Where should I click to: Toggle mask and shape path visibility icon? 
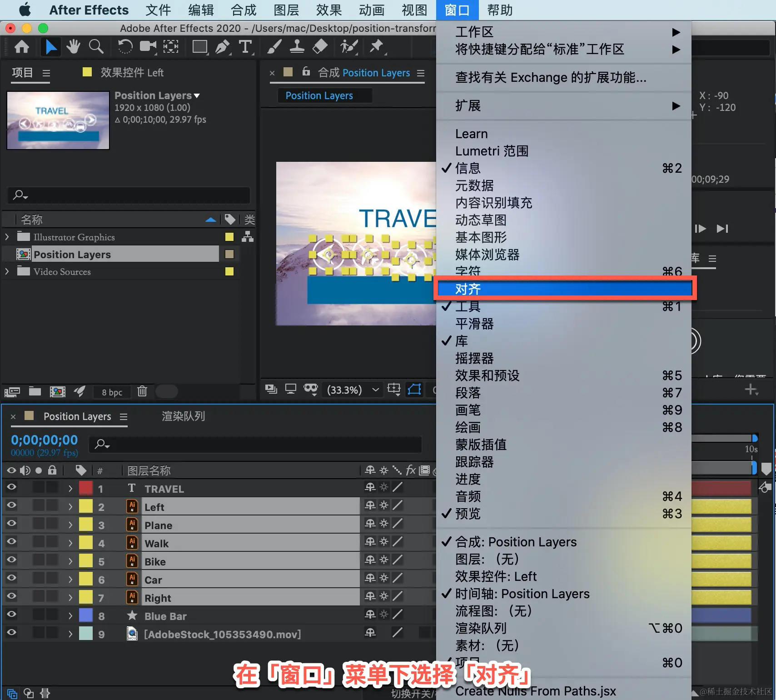click(x=414, y=389)
